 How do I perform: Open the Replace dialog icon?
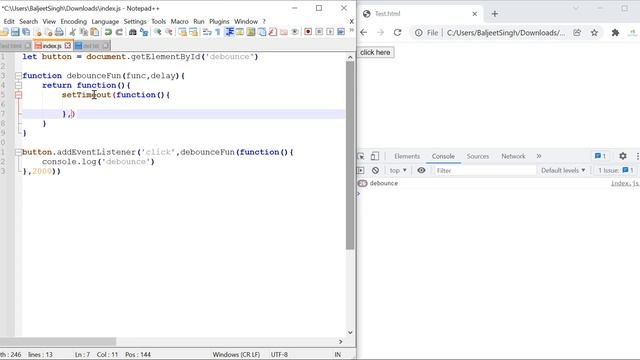pyautogui.click(x=144, y=32)
